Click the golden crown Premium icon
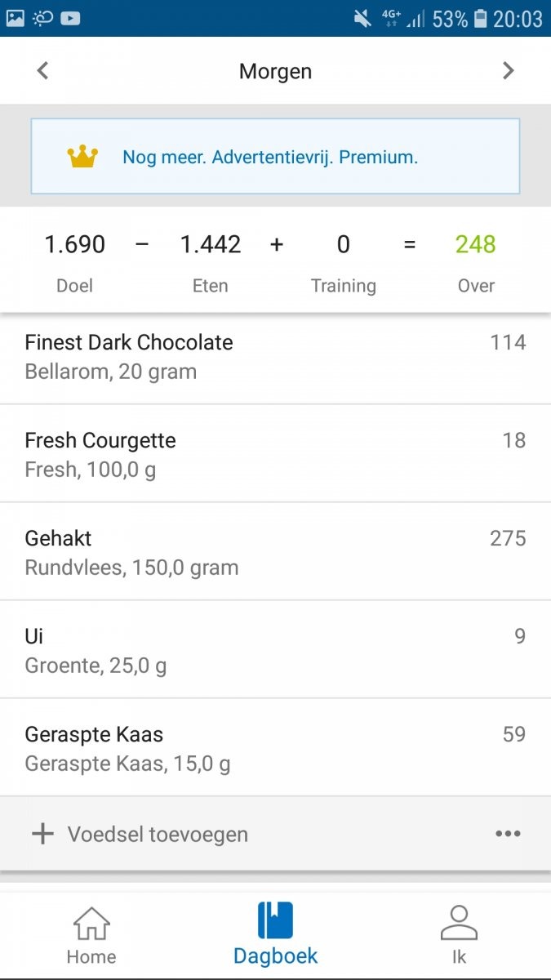The height and width of the screenshot is (980, 551). [81, 156]
